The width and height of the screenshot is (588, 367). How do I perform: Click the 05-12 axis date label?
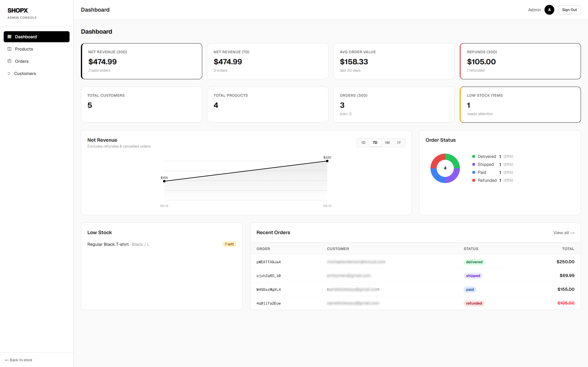click(x=164, y=206)
